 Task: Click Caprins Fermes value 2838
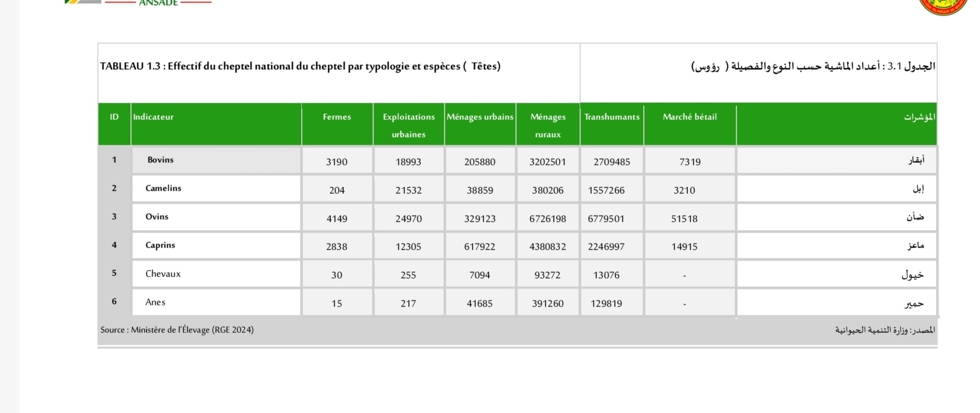pyautogui.click(x=337, y=247)
